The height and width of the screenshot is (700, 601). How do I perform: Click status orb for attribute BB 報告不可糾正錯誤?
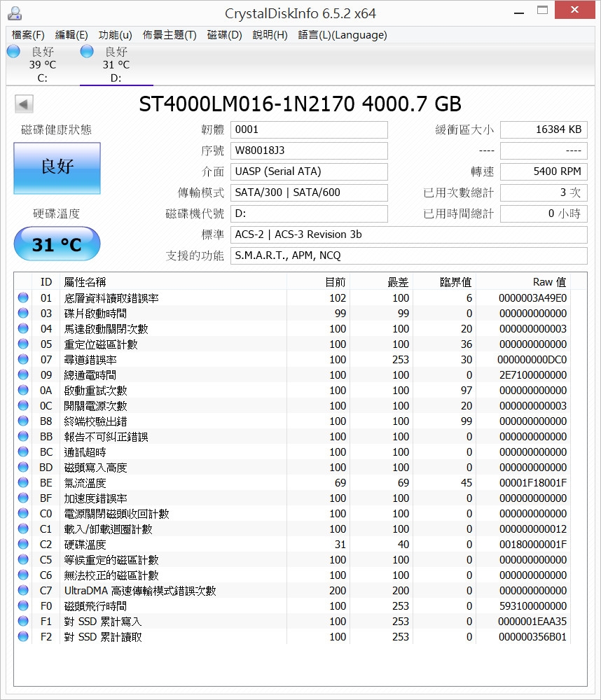point(23,437)
